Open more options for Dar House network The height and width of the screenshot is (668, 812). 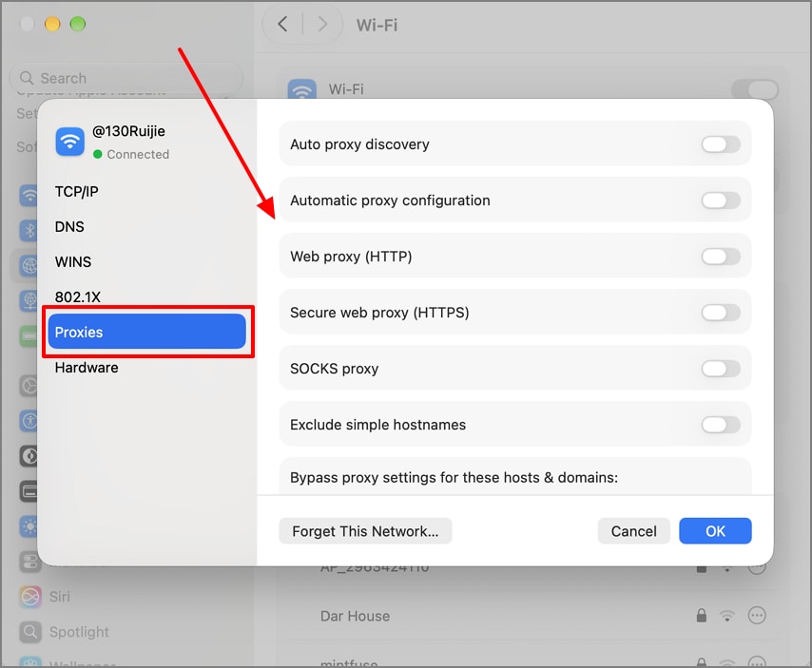757,616
